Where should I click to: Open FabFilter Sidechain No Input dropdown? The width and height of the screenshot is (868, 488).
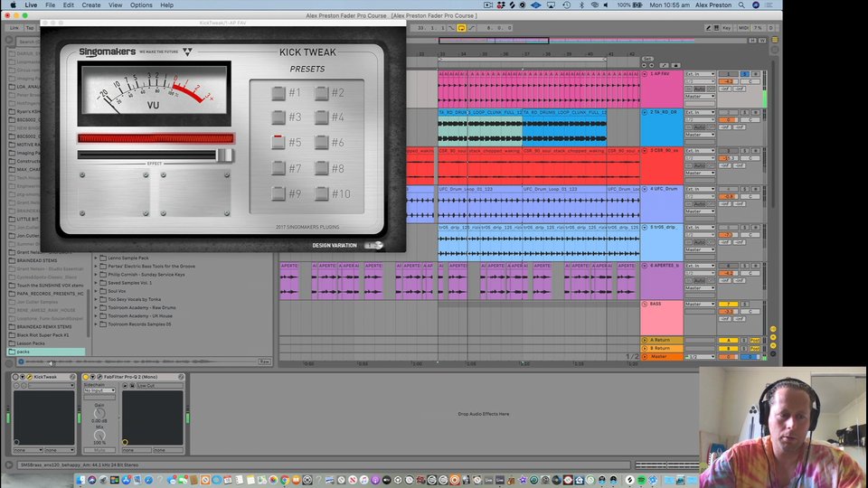[99, 390]
